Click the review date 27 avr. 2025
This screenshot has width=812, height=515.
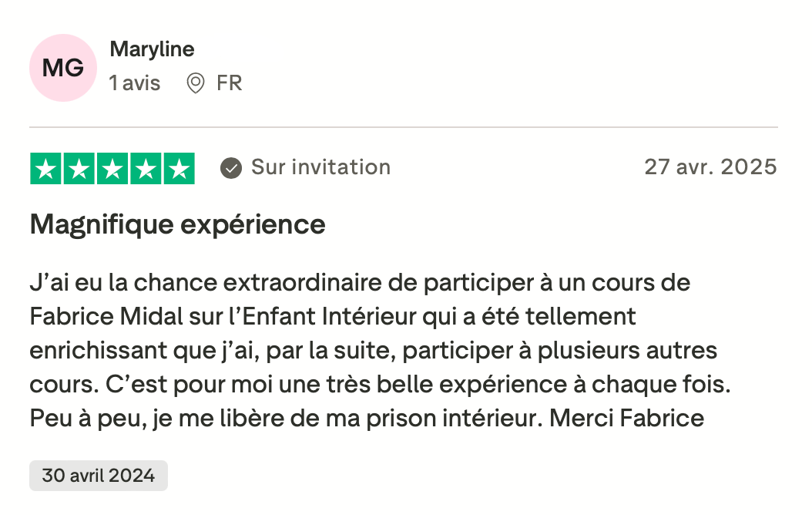click(x=710, y=167)
